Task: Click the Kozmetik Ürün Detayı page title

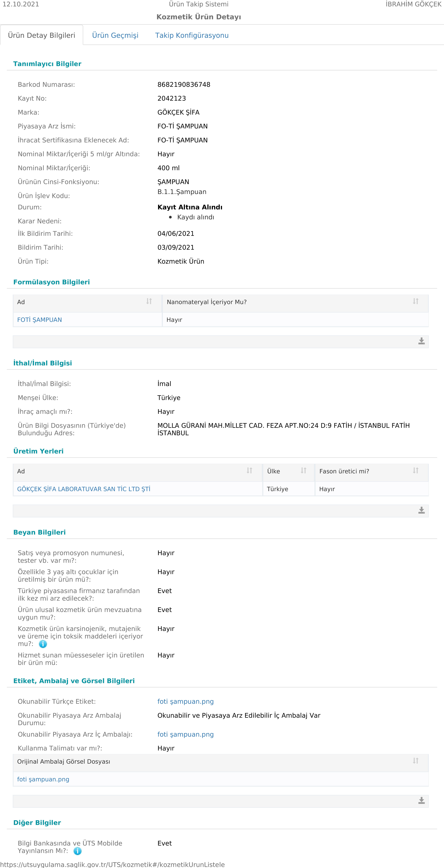Action: [199, 17]
